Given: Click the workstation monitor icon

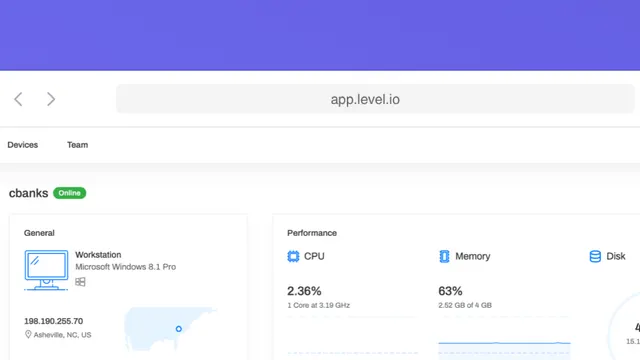Looking at the screenshot, I should (46, 270).
